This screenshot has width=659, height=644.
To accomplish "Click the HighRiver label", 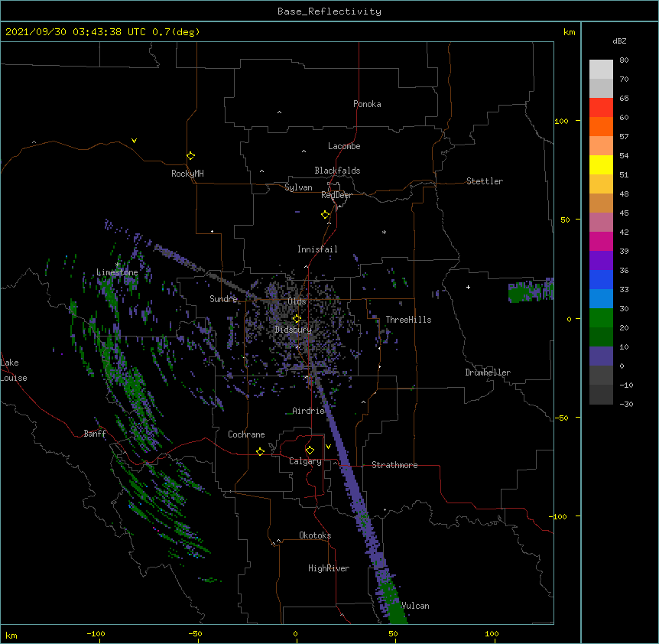I will pyautogui.click(x=329, y=568).
